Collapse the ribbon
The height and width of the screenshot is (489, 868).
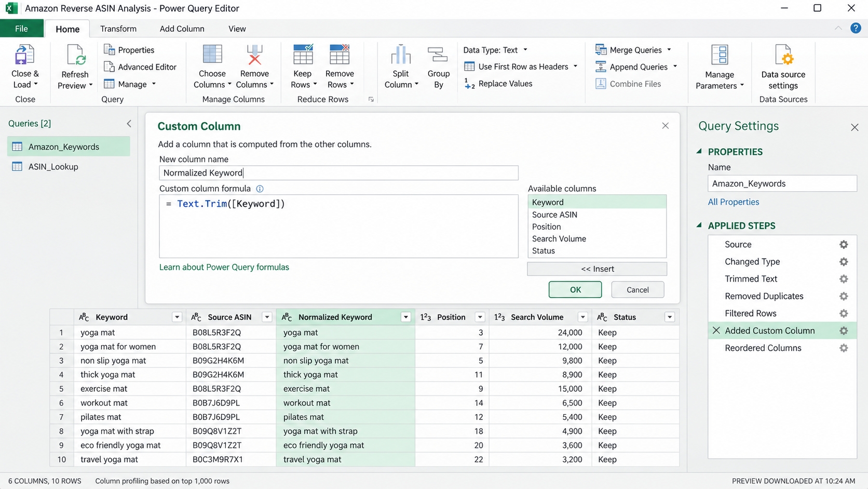(x=838, y=28)
